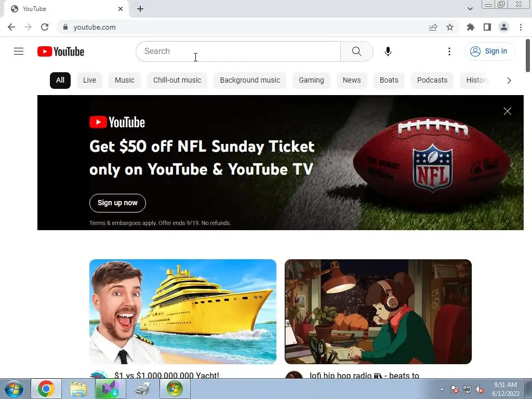Open the Action Center flag tray icon
Screen dimensions: 532x399
point(455,390)
